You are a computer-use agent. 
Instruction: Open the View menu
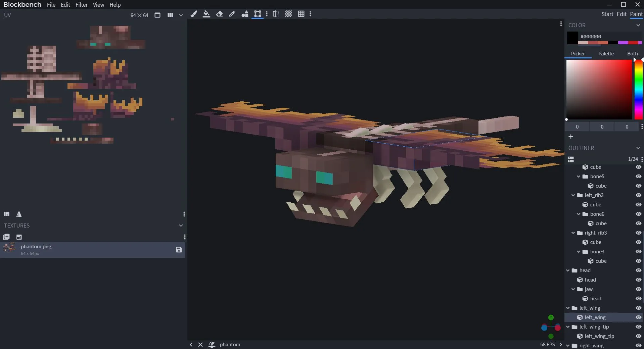(x=98, y=5)
